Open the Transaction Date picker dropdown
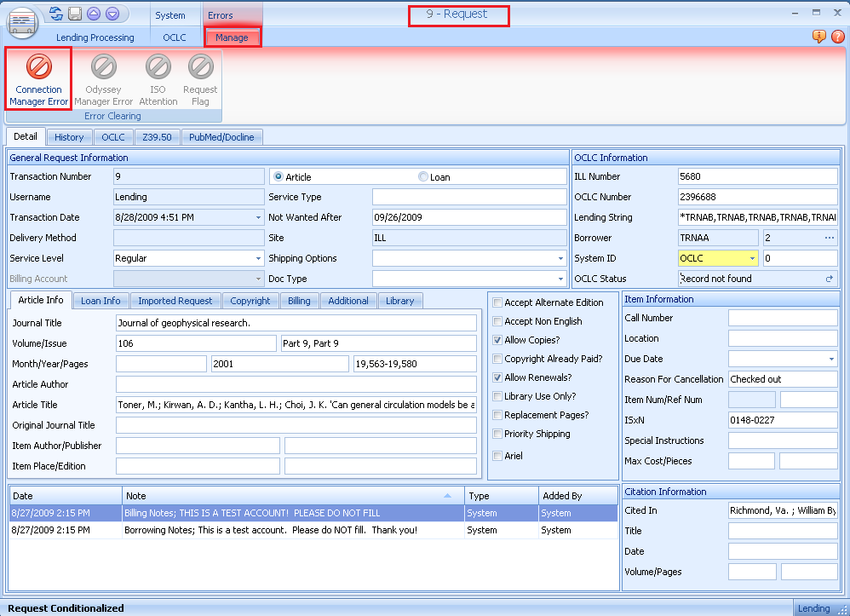850x616 pixels. (258, 217)
